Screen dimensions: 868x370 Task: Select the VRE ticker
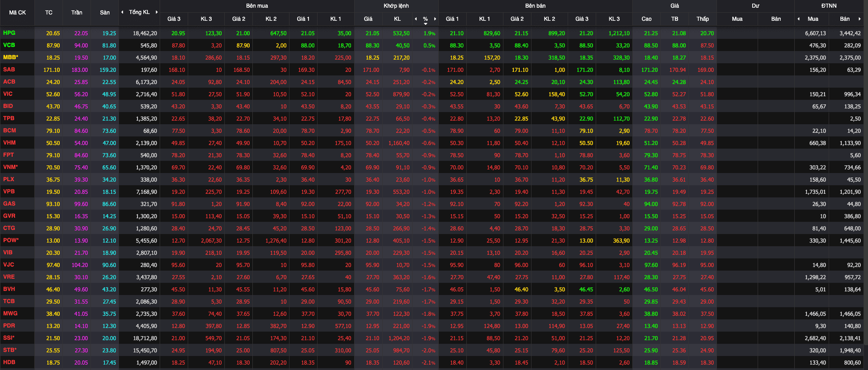[x=9, y=277]
